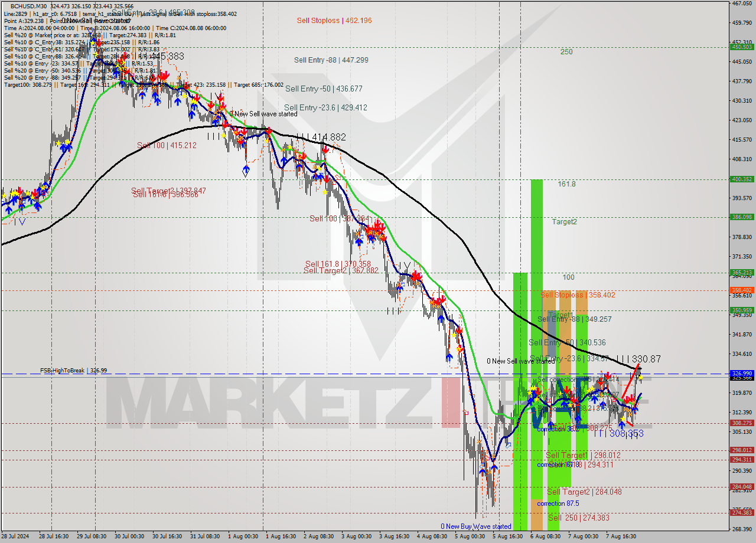Click the green 350.959 price axis tag

click(742, 310)
